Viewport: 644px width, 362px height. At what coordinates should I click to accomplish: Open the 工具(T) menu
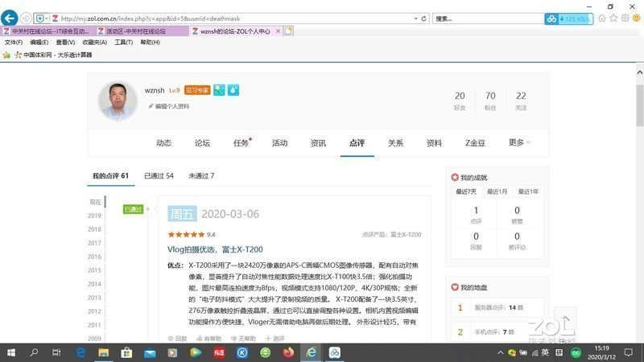124,43
